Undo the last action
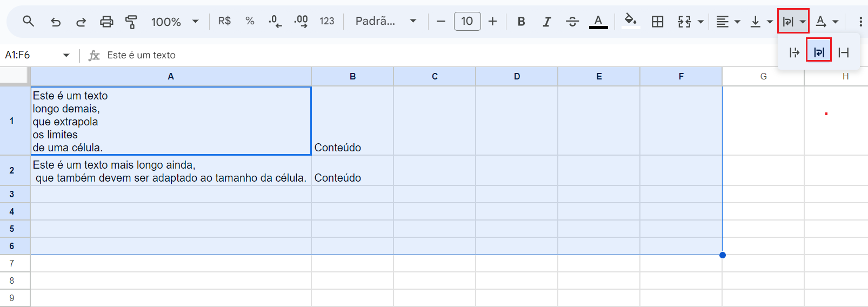 point(55,22)
